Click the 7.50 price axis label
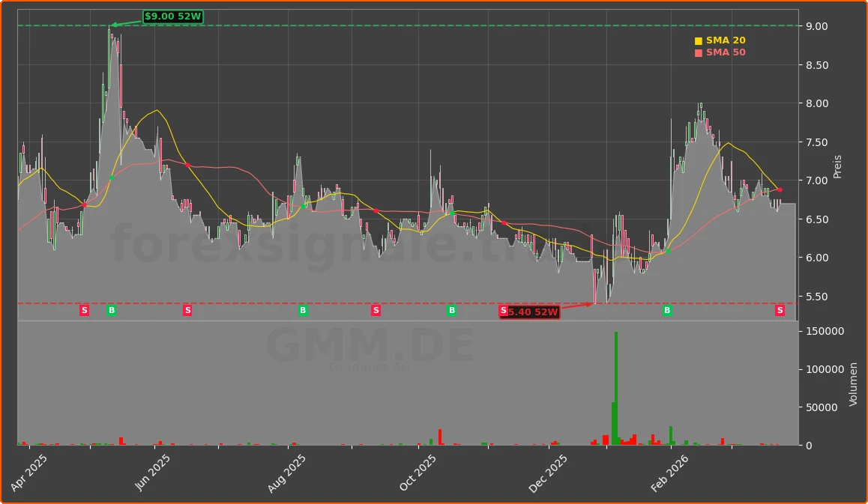Viewport: 868px width, 504px height. click(817, 143)
